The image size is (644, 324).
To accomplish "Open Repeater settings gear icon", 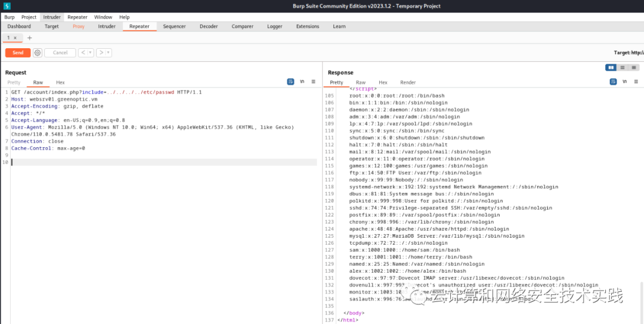I will coord(38,53).
